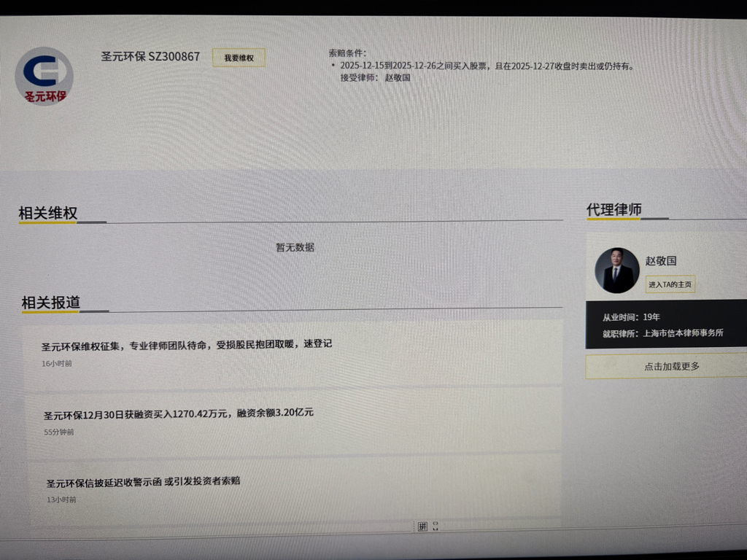The height and width of the screenshot is (560, 747).
Task: Open article 圣元环保12月30日获融资买入1270.42万元
Action: [179, 414]
